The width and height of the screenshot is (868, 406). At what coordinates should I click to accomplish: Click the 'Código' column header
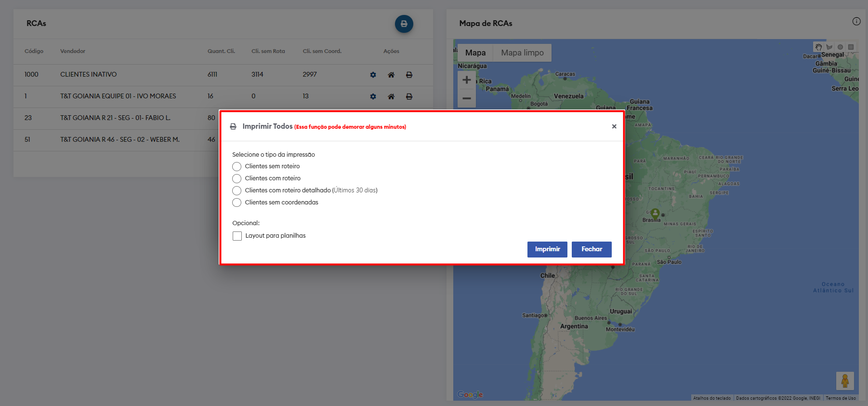(x=34, y=51)
